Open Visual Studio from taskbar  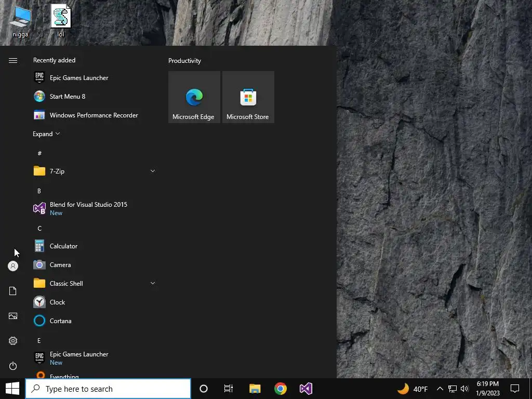(305, 389)
